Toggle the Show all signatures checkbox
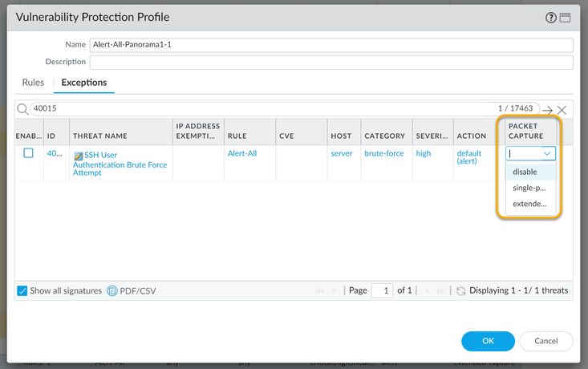The image size is (588, 369). [22, 290]
